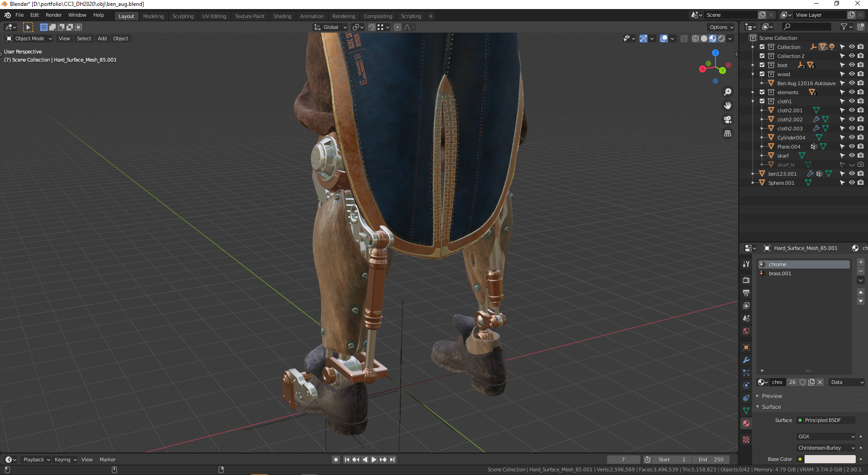Screen dimensions: 868x475
Task: Add new collection in outliner
Action: (861, 27)
